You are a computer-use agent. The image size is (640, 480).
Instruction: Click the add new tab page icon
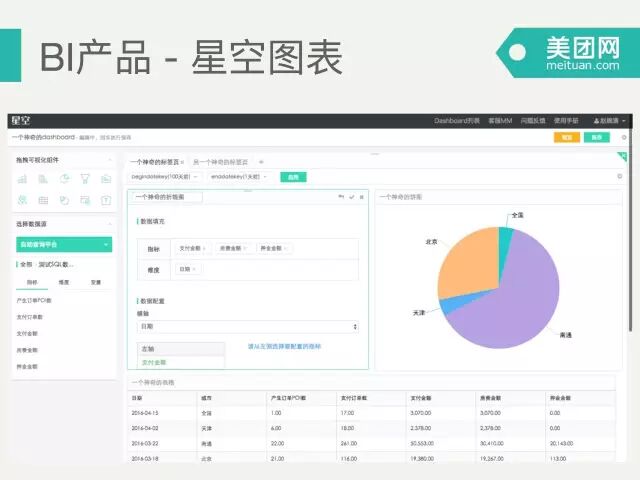pos(261,162)
